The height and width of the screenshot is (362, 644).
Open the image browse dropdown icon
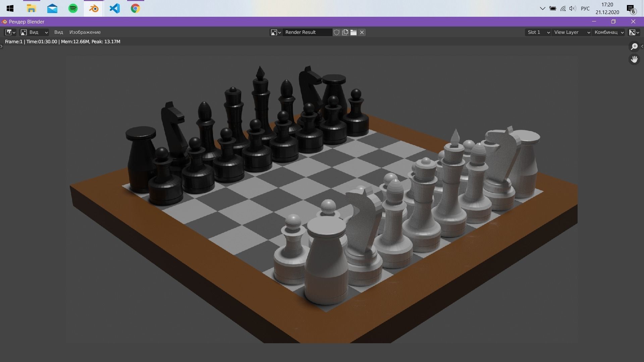[275, 32]
